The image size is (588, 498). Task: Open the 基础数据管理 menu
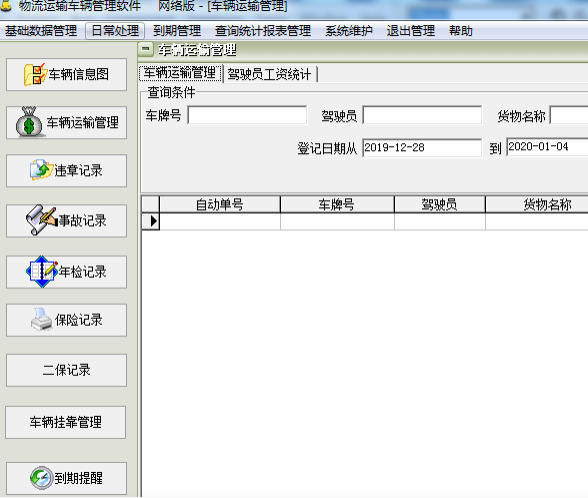[41, 31]
